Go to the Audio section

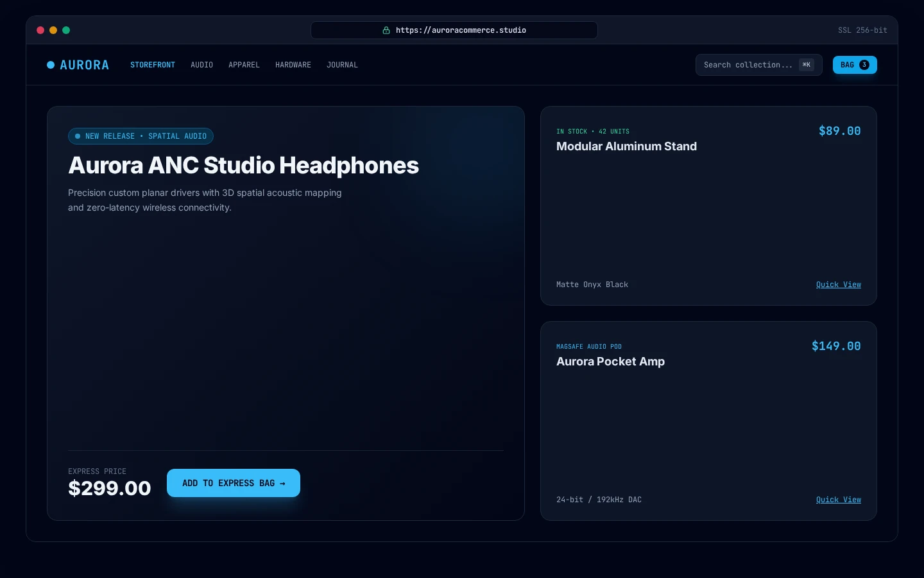tap(201, 65)
